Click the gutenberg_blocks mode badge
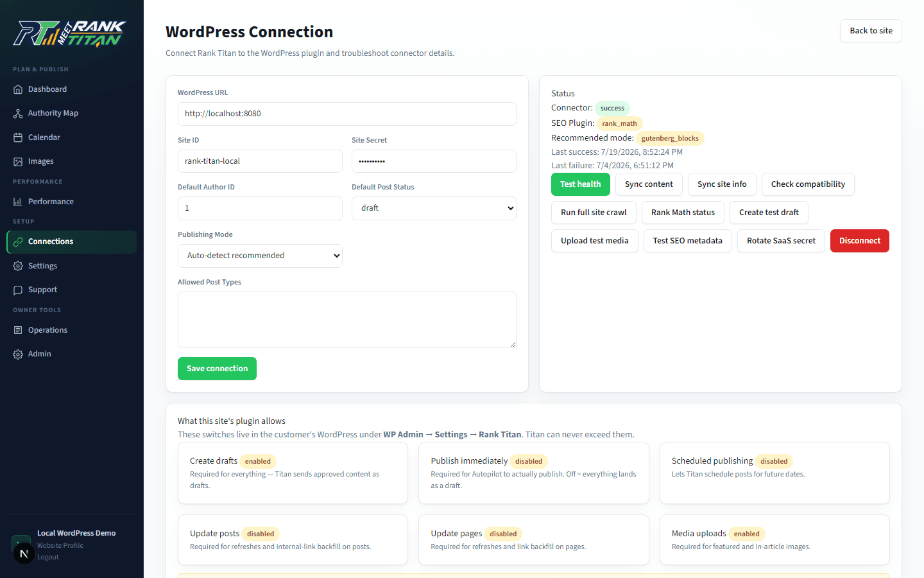The width and height of the screenshot is (924, 578). (x=670, y=138)
